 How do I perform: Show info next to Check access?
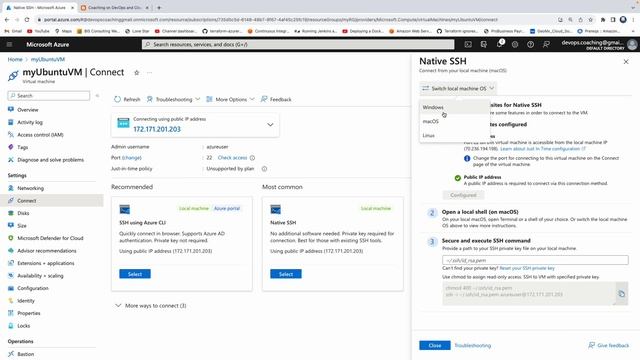click(x=252, y=158)
